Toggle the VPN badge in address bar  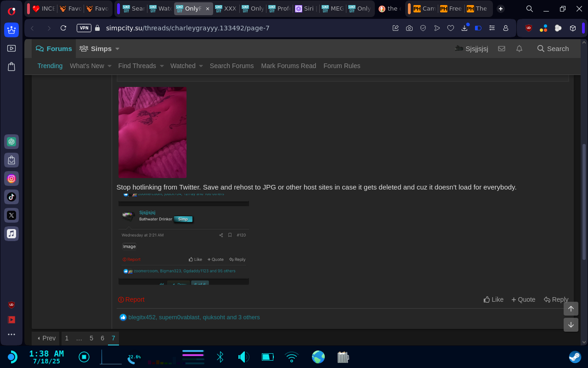coord(84,28)
